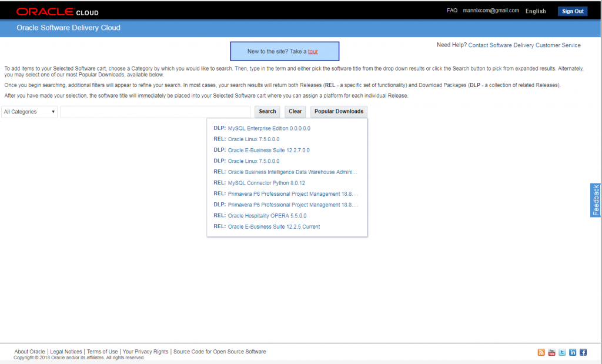Open the English language selector
This screenshot has height=364, width=602.
tap(536, 11)
